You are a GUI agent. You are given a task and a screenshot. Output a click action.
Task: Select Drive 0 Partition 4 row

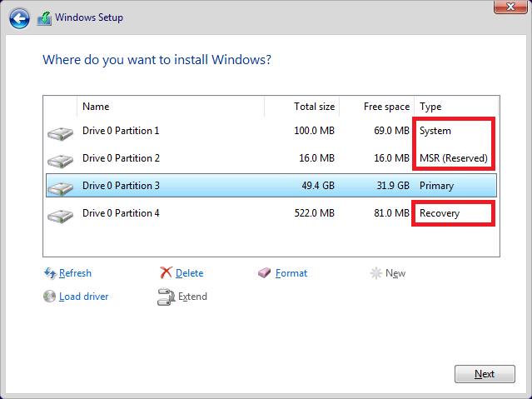point(271,213)
